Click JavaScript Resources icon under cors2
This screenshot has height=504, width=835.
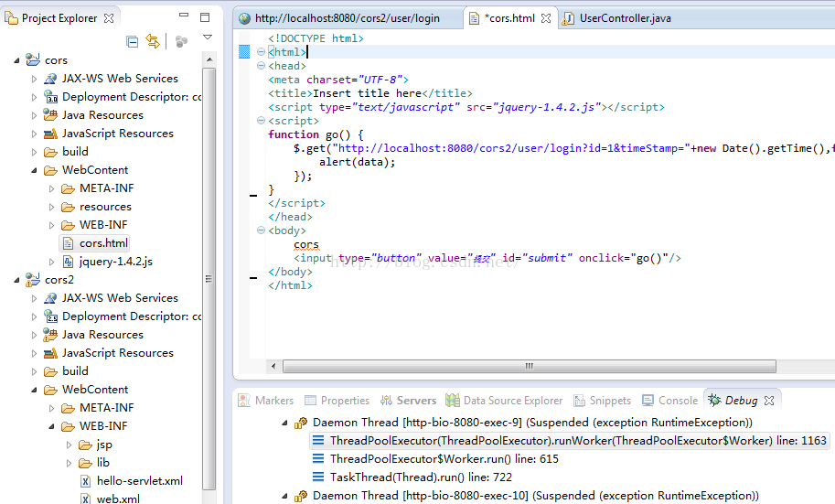pos(50,353)
